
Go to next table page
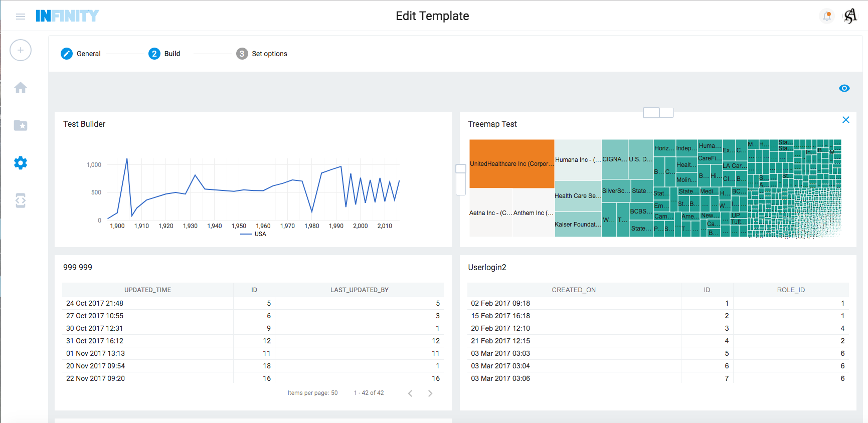430,393
